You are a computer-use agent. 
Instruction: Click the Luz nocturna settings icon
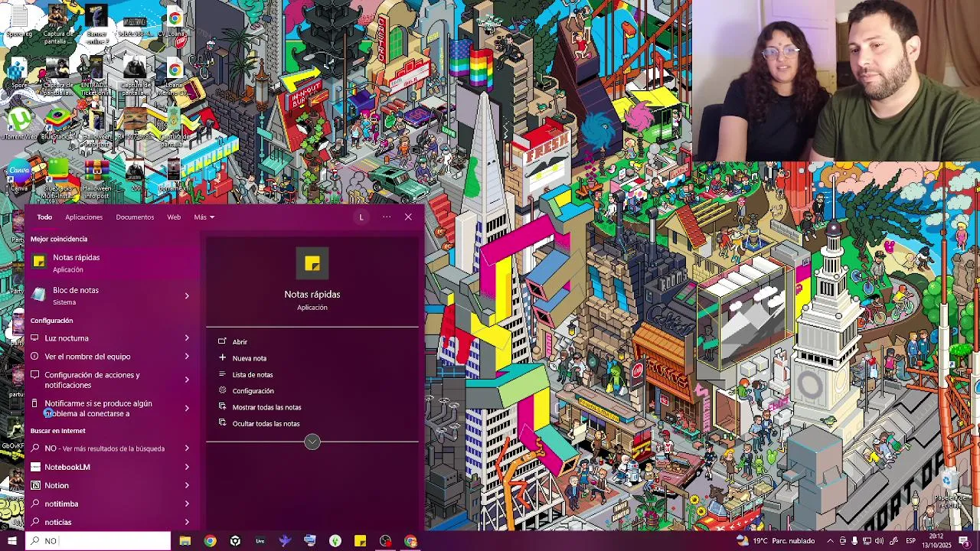pyautogui.click(x=34, y=337)
